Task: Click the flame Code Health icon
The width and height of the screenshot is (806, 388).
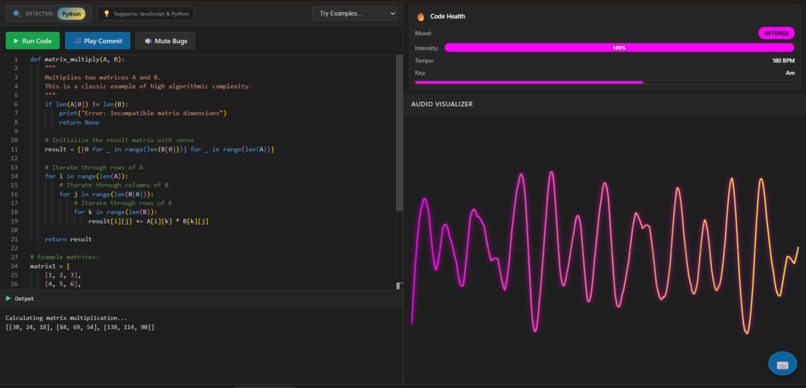Action: point(421,16)
